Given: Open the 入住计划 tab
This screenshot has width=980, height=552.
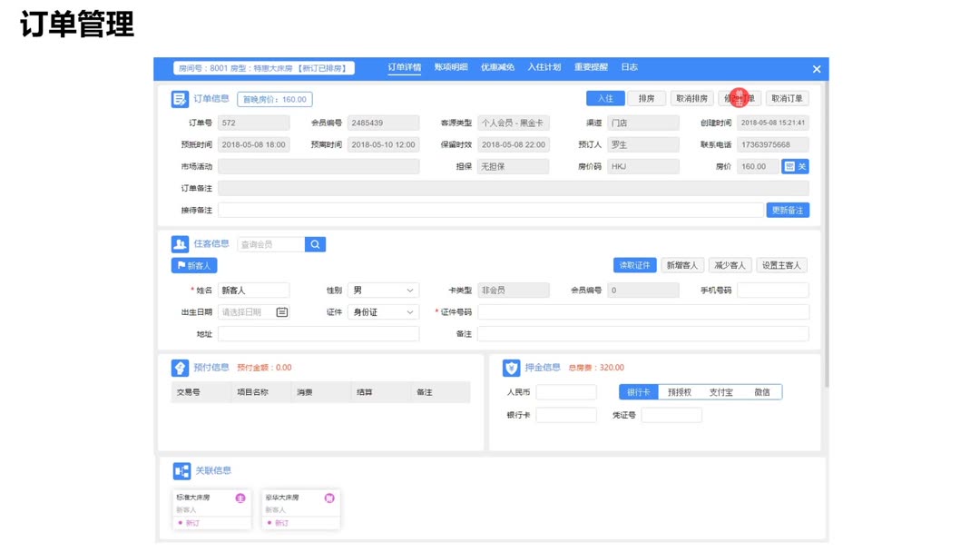Looking at the screenshot, I should (x=545, y=67).
